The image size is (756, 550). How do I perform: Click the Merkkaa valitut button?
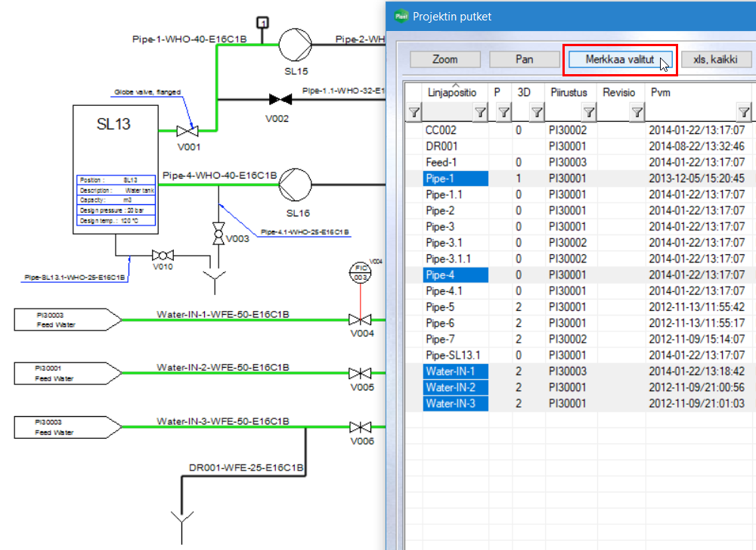619,59
